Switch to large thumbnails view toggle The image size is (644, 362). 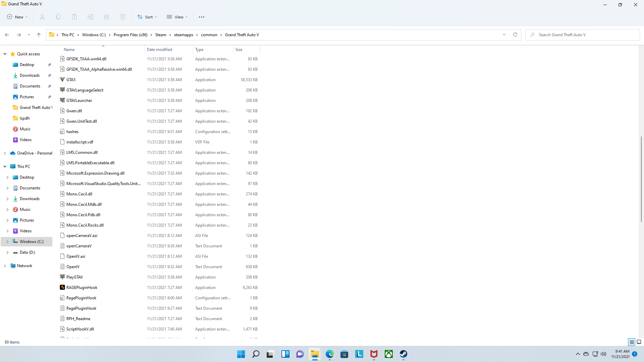coord(639,342)
